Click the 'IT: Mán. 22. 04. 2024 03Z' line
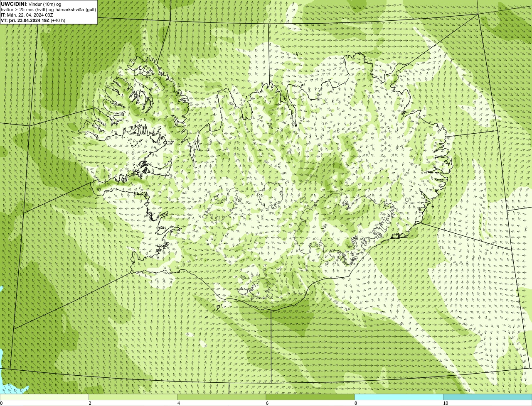 point(27,15)
